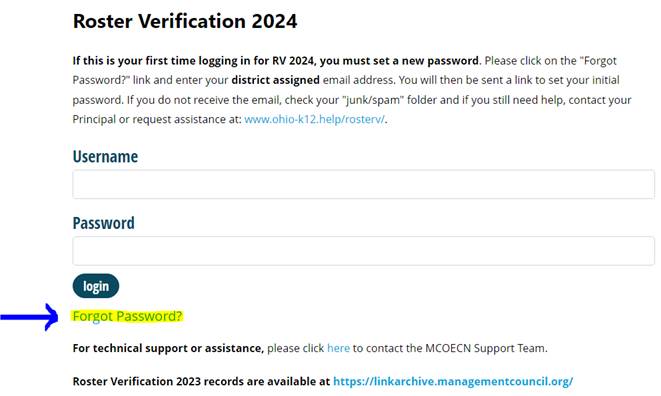Select the bold 'district assigned' text
The image size is (661, 396).
coord(275,80)
